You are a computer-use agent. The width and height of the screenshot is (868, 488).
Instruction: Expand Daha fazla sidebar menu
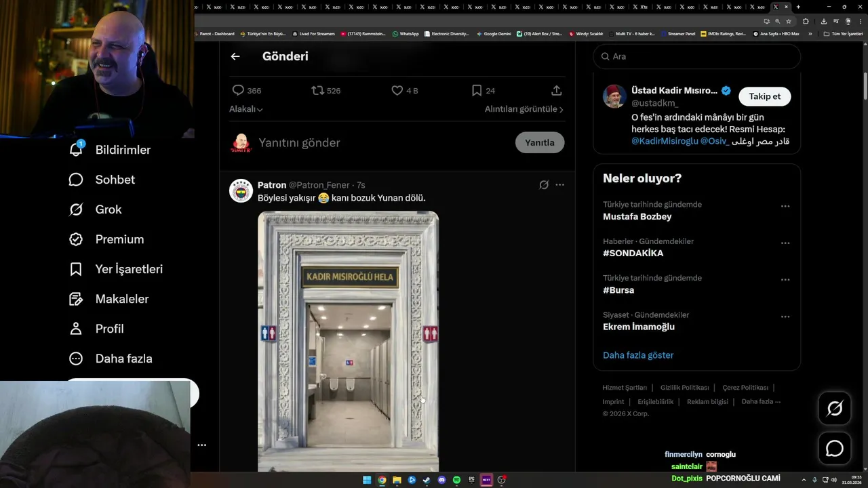pyautogui.click(x=111, y=359)
